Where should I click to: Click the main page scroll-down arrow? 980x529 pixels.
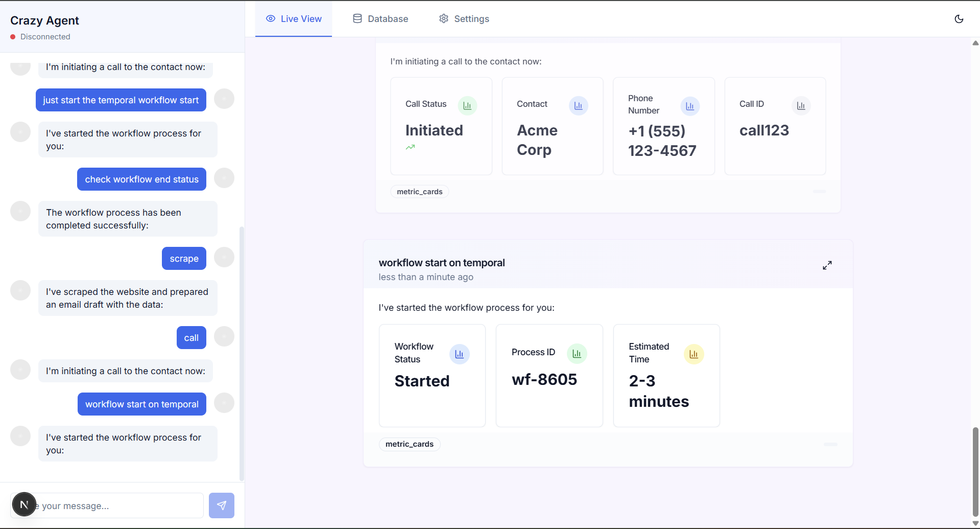(975, 523)
